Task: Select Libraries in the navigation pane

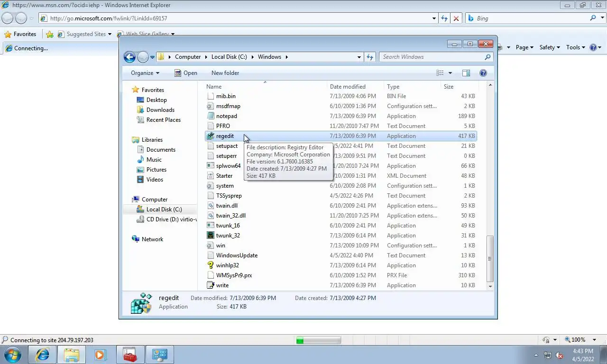Action: click(x=152, y=140)
